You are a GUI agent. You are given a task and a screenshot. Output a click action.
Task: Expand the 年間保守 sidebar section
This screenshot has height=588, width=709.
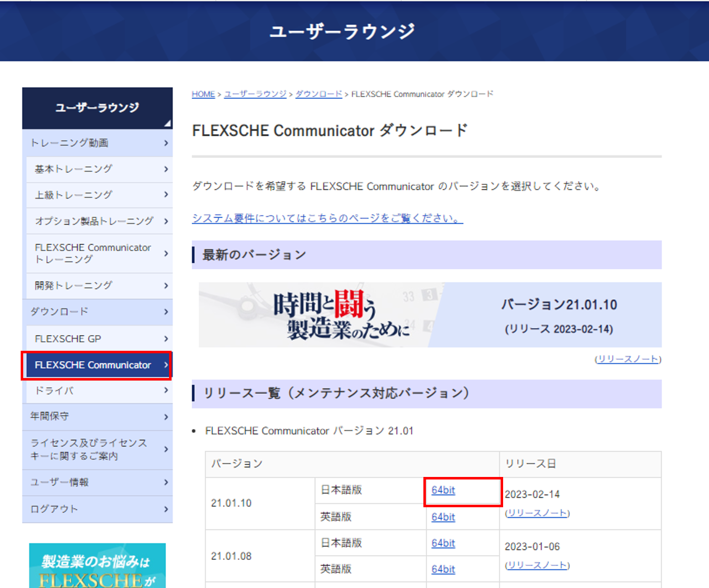click(x=49, y=416)
